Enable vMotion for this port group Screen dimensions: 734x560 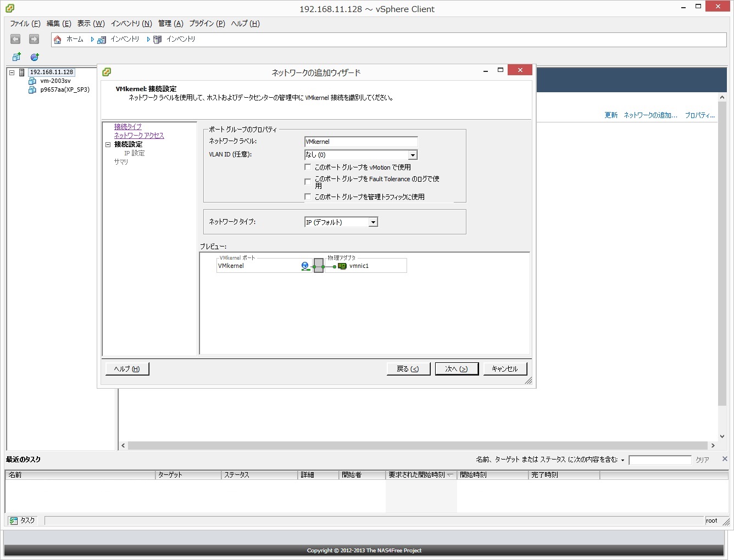point(308,167)
